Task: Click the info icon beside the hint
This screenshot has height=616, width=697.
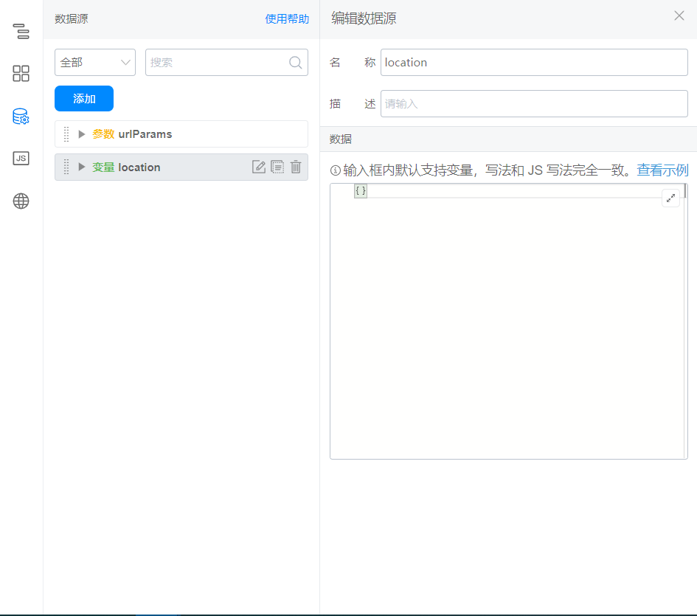Action: (x=335, y=170)
